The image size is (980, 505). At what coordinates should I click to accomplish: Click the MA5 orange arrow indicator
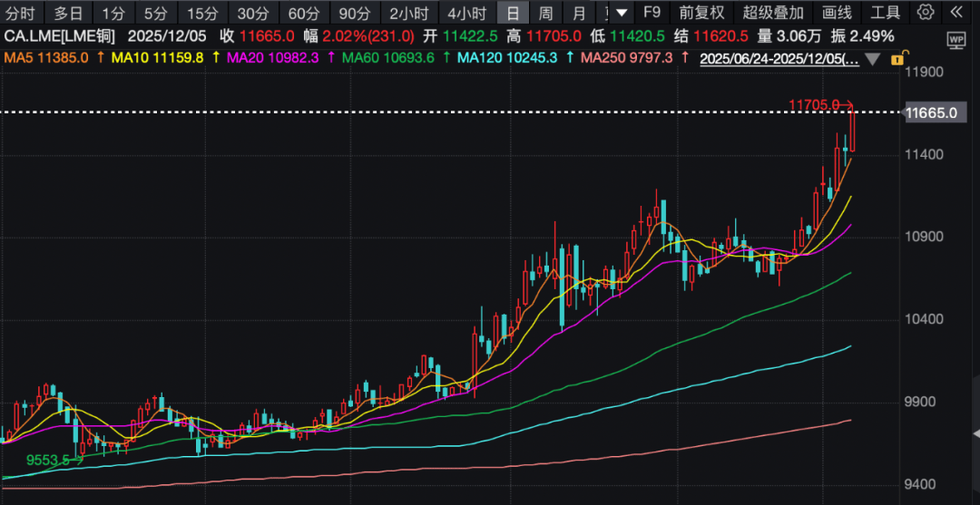tap(99, 57)
